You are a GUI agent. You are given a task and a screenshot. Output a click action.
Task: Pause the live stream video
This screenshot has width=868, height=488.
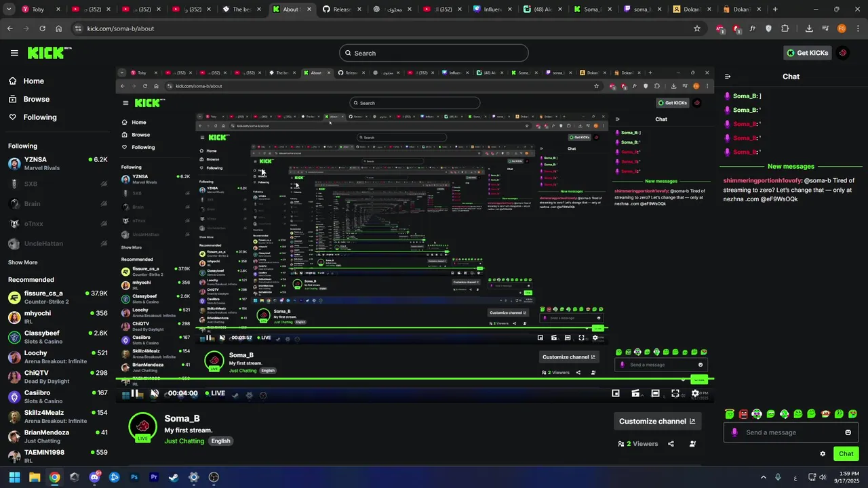point(134,393)
